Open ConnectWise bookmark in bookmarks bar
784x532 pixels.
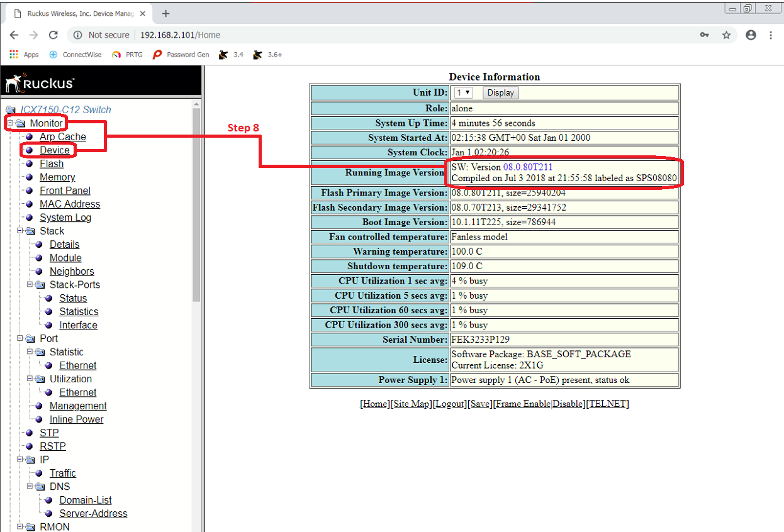[x=76, y=55]
